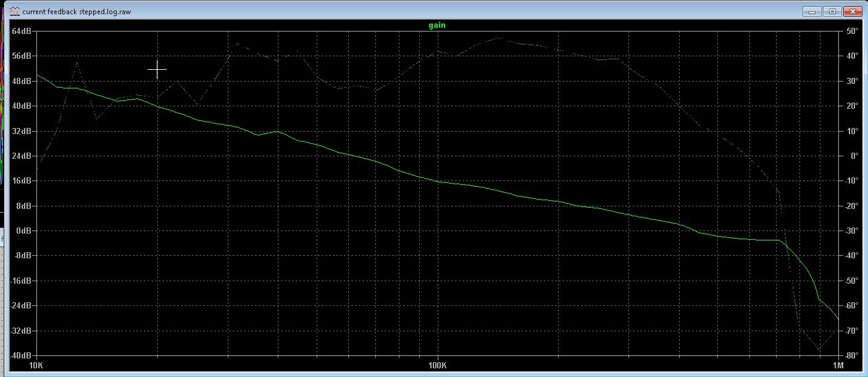Close the waveform plot window

(x=853, y=11)
